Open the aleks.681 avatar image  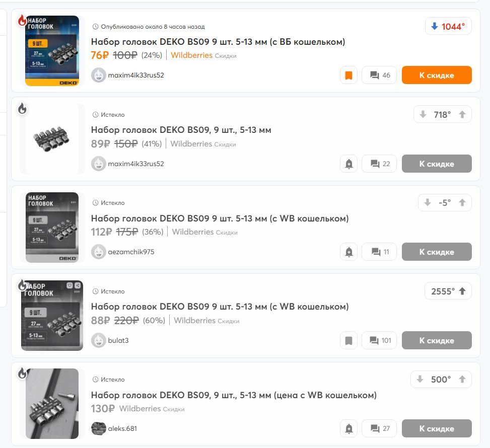[x=98, y=428]
